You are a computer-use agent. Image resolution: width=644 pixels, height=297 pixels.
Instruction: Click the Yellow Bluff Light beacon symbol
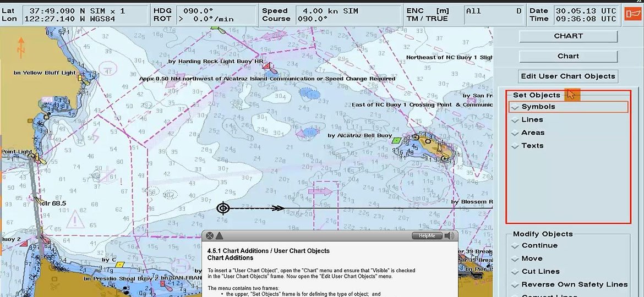tap(80, 79)
